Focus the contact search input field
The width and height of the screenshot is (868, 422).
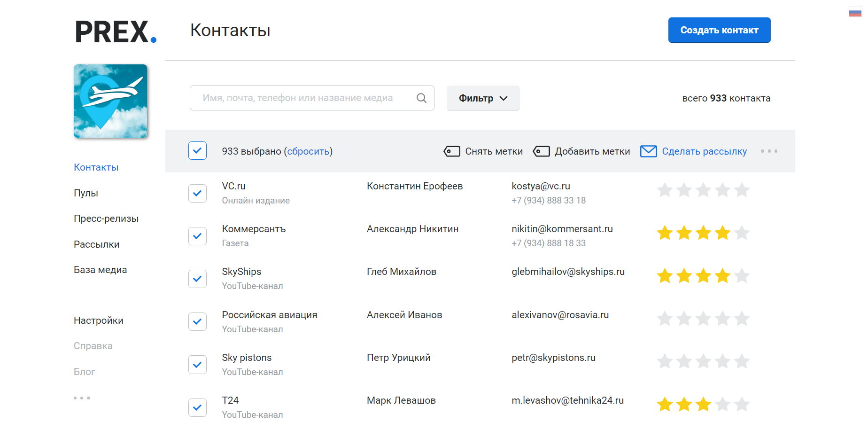click(x=301, y=98)
